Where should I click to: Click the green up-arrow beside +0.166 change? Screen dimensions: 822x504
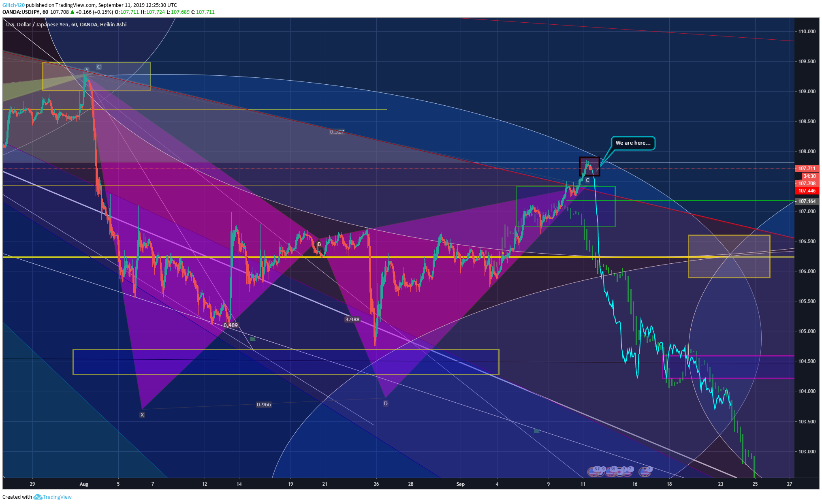pyautogui.click(x=72, y=12)
